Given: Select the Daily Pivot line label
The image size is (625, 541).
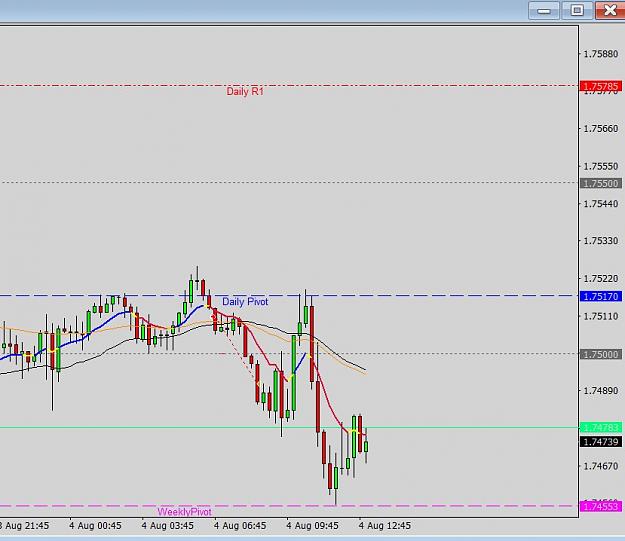Looking at the screenshot, I should tap(245, 302).
